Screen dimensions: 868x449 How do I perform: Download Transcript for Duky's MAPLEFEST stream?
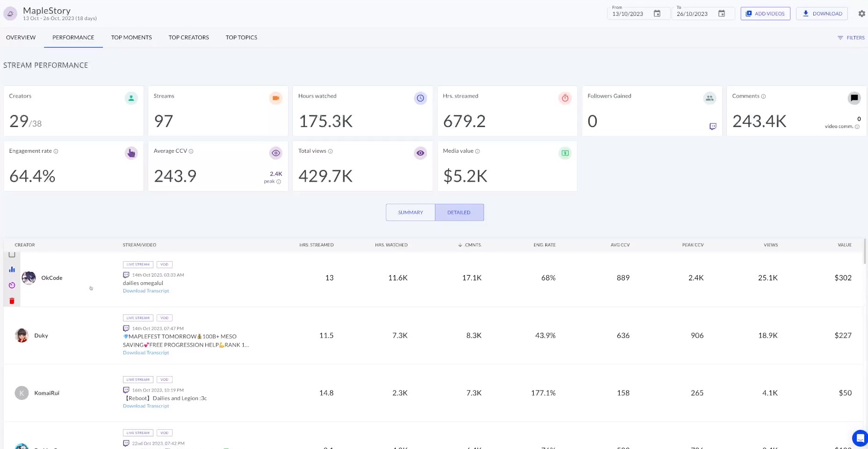(x=146, y=353)
